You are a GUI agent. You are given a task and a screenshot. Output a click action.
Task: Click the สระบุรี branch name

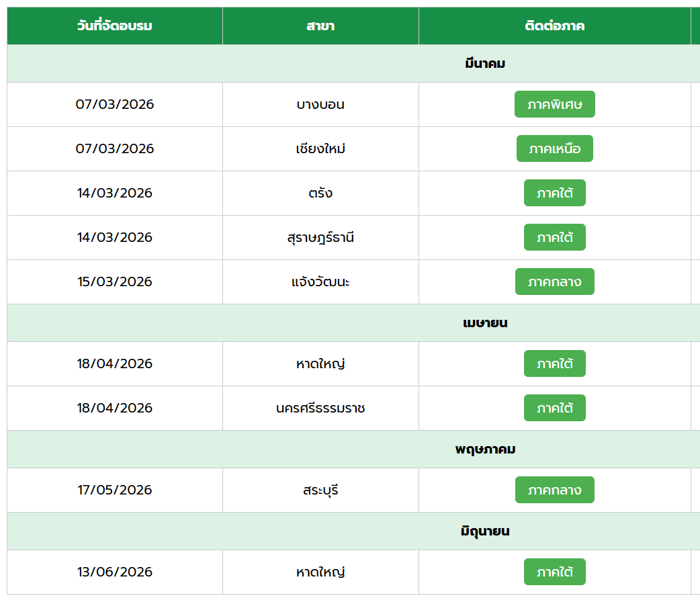click(x=320, y=490)
